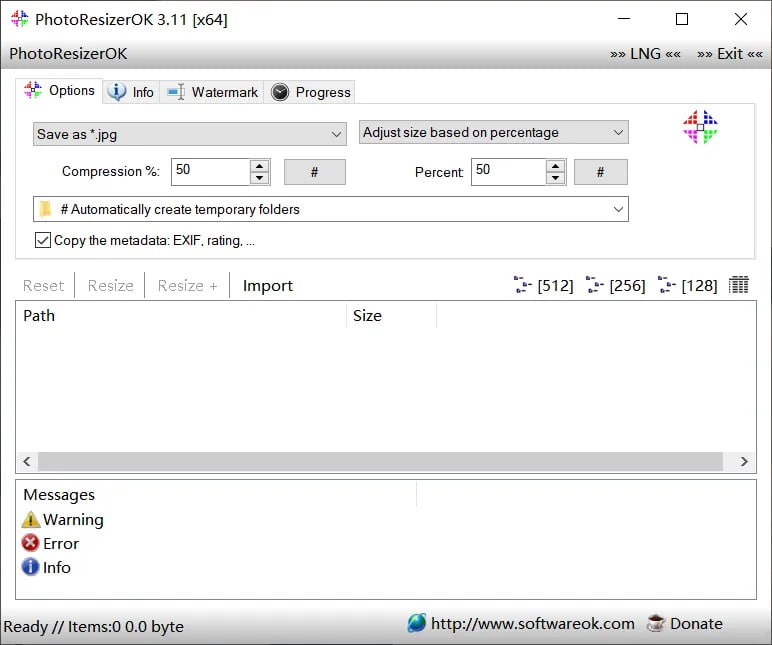Click the Reset button
The height and width of the screenshot is (645, 772).
(x=43, y=286)
